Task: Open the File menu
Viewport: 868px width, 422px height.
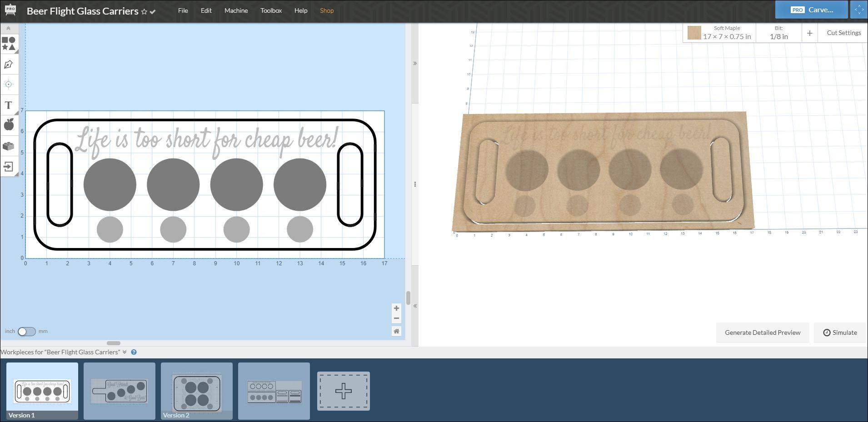Action: click(x=183, y=10)
